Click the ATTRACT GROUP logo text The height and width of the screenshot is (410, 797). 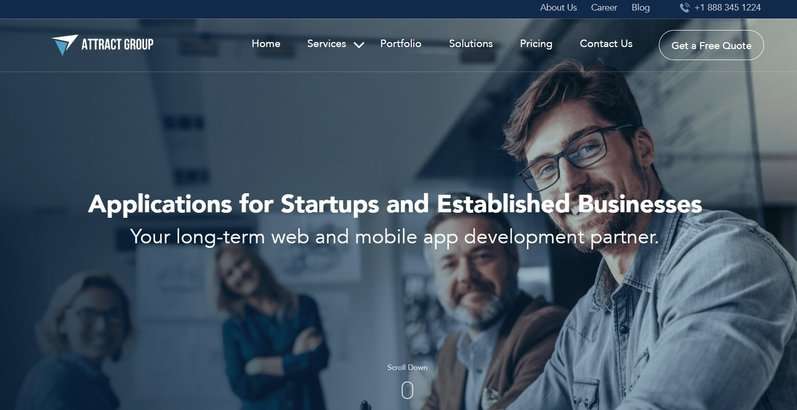point(117,45)
